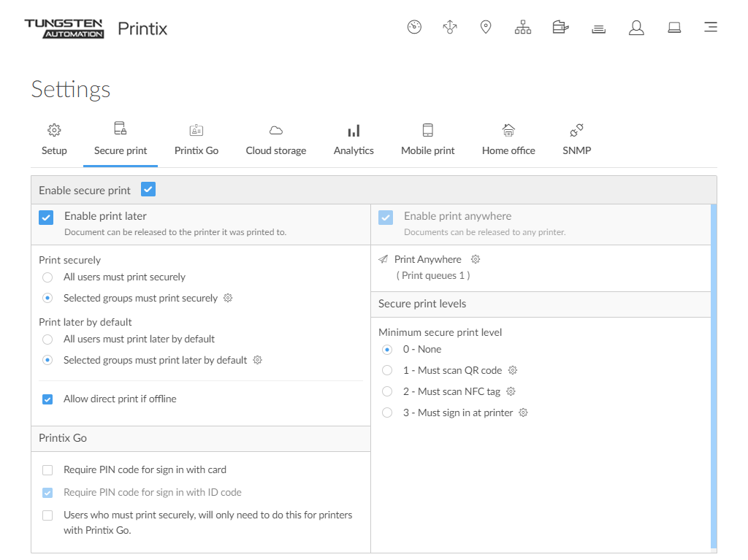Open the Users person icon
748x560 pixels.
(x=636, y=28)
